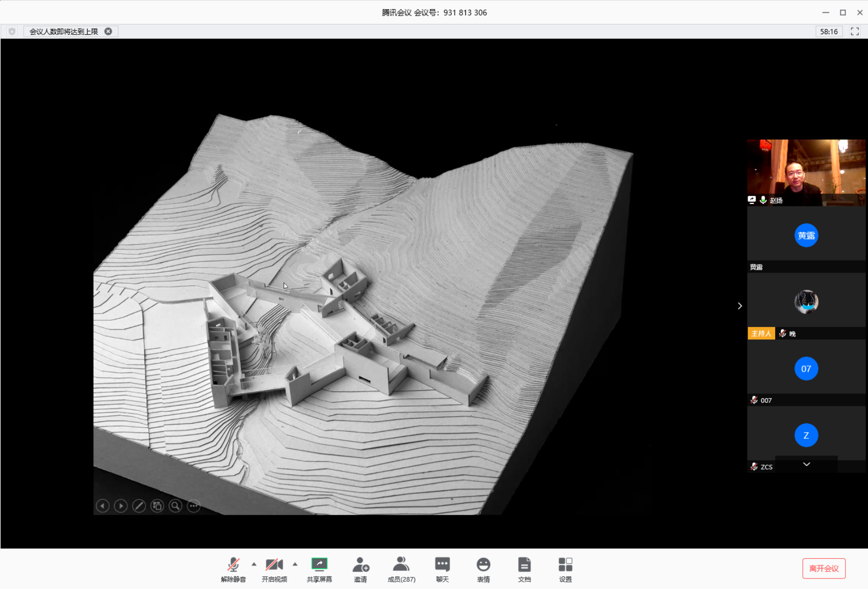The height and width of the screenshot is (589, 868).
Task: Unmute microphone with 解除静音
Action: tap(233, 569)
